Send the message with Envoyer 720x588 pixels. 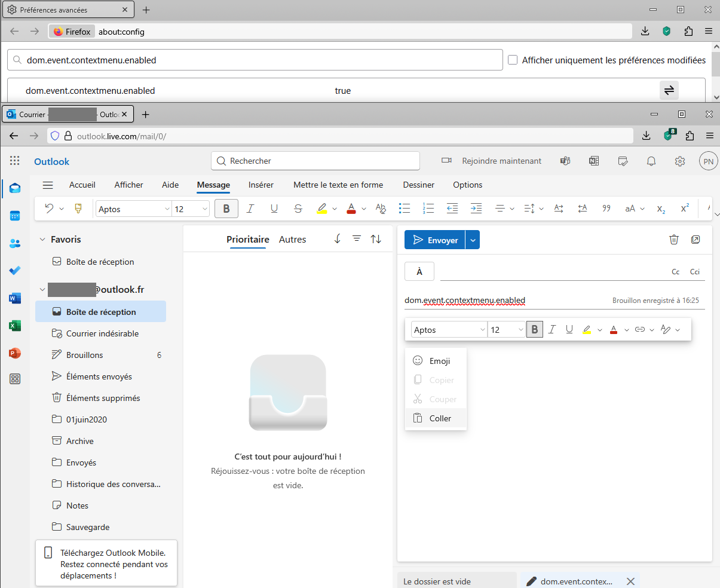435,240
